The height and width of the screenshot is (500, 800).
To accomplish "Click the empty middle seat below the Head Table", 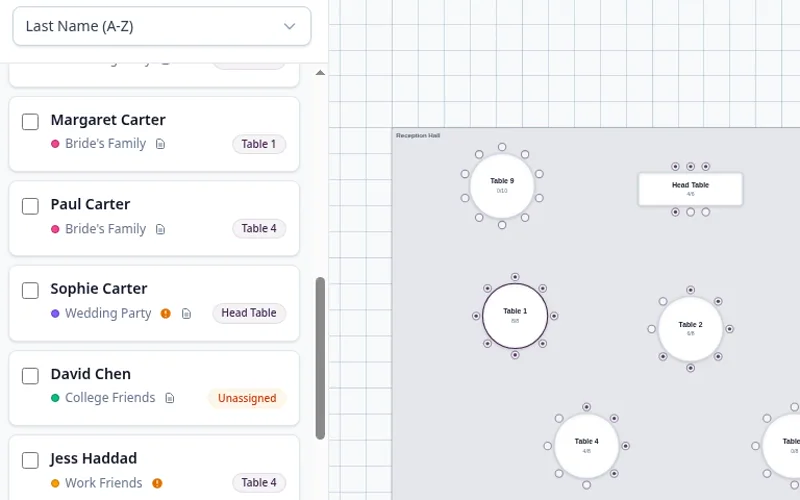I will (x=690, y=212).
